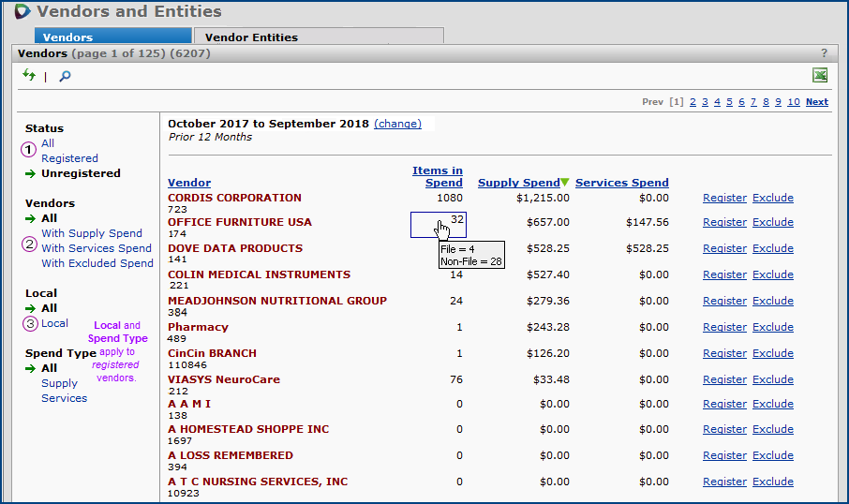The height and width of the screenshot is (504, 849).
Task: Switch to the Vendor Entities tab
Action: coord(251,37)
